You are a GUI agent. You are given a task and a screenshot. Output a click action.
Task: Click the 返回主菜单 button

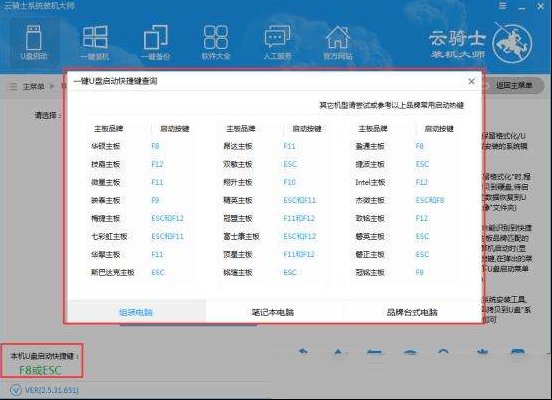coord(513,86)
